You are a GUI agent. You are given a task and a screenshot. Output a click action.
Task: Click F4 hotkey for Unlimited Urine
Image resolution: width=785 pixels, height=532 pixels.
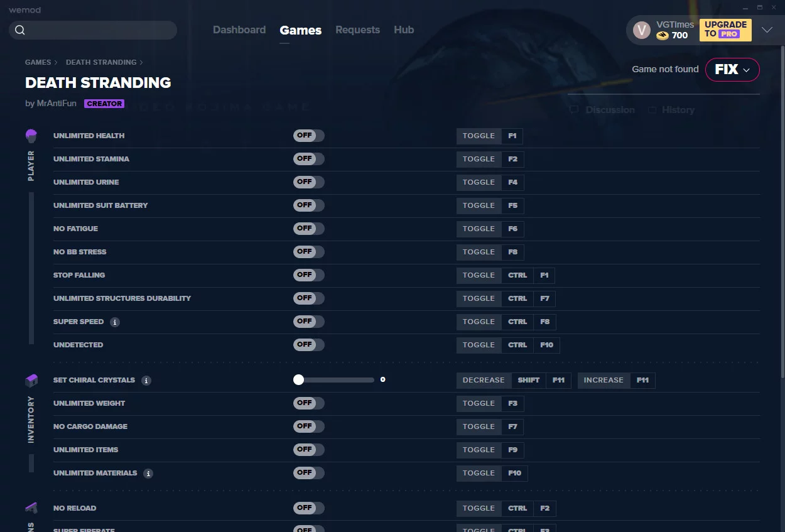click(512, 182)
